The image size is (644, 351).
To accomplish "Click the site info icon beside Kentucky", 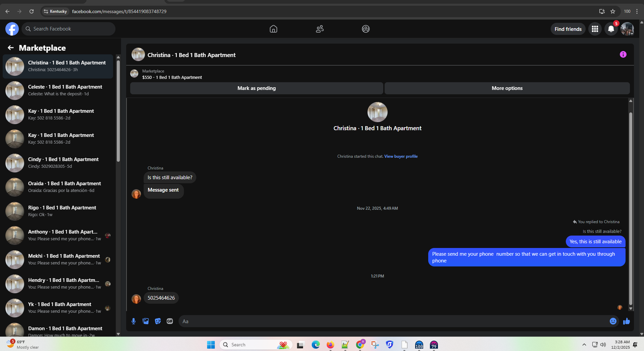I will (x=46, y=11).
